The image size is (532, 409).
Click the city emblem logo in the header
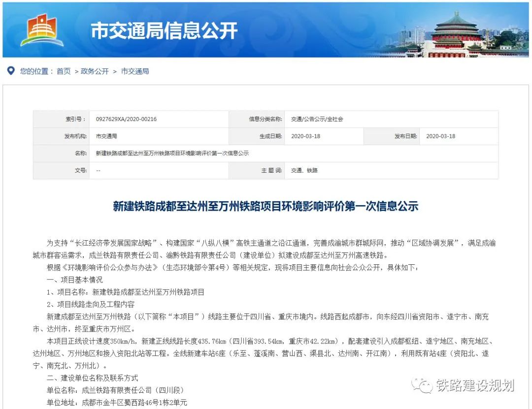click(42, 31)
